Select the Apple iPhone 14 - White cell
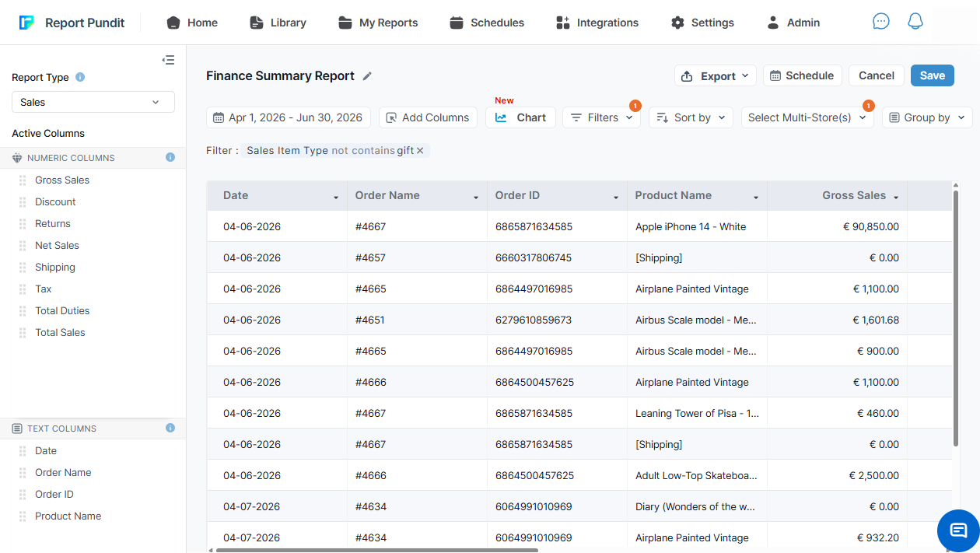The height and width of the screenshot is (553, 980). point(697,226)
